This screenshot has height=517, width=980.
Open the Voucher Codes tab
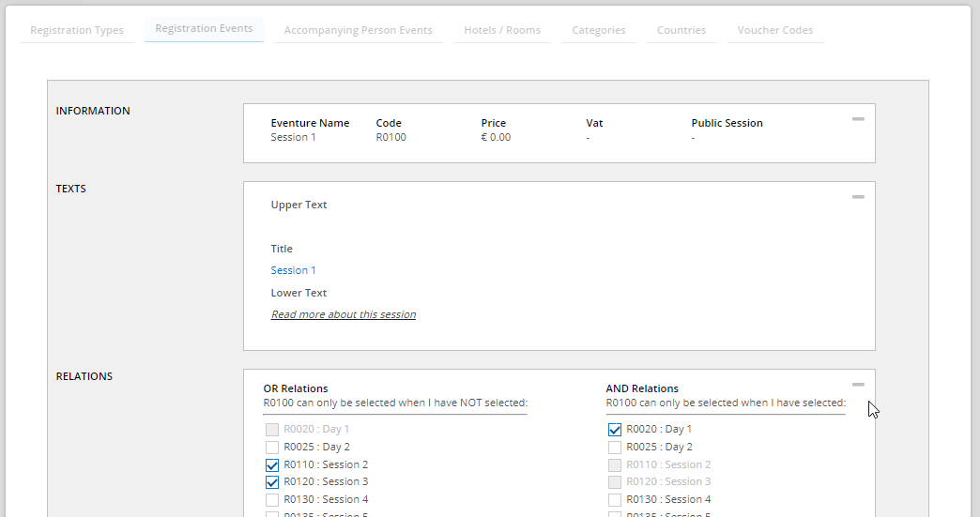click(774, 30)
